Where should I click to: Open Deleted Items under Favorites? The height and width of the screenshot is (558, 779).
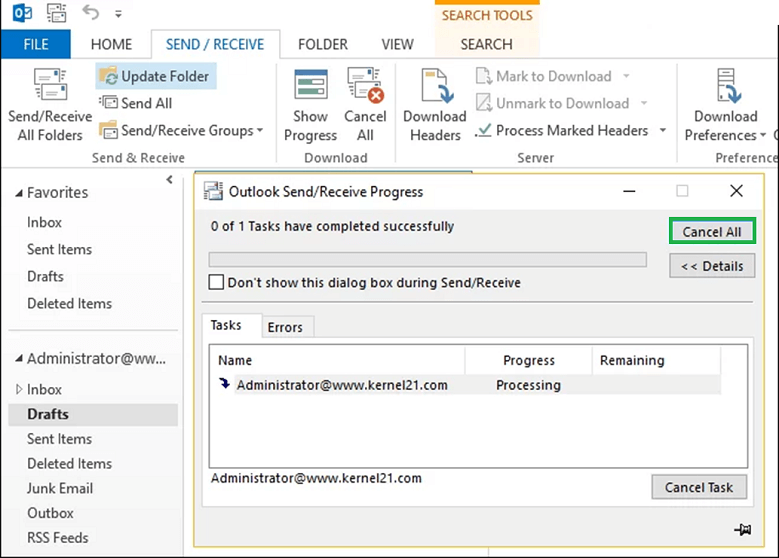click(70, 303)
